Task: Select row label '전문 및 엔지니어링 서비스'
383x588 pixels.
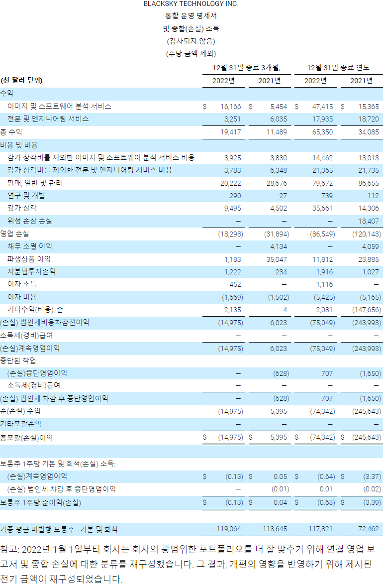Action: click(48, 119)
